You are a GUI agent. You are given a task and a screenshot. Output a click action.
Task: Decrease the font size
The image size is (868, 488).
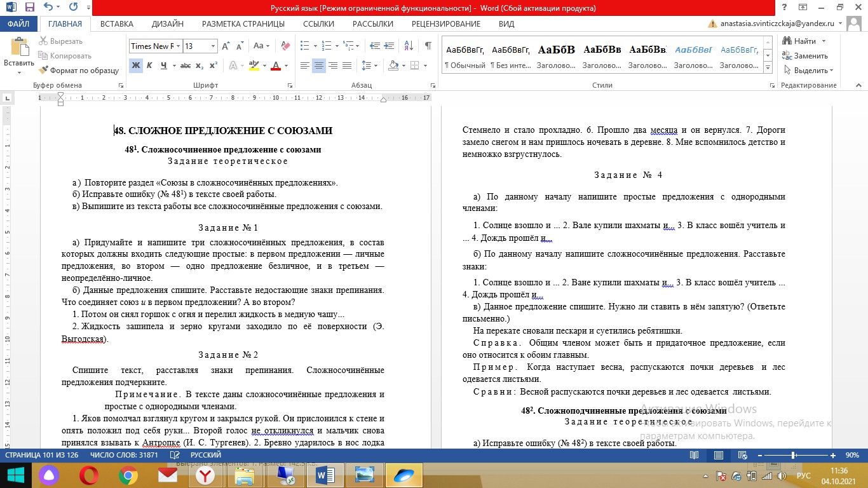click(240, 46)
